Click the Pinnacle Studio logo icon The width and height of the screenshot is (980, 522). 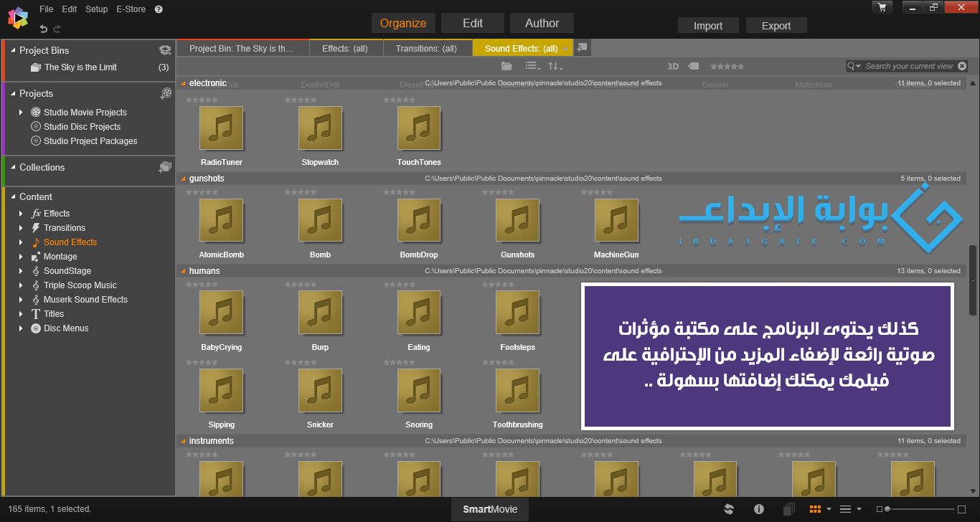click(x=19, y=18)
